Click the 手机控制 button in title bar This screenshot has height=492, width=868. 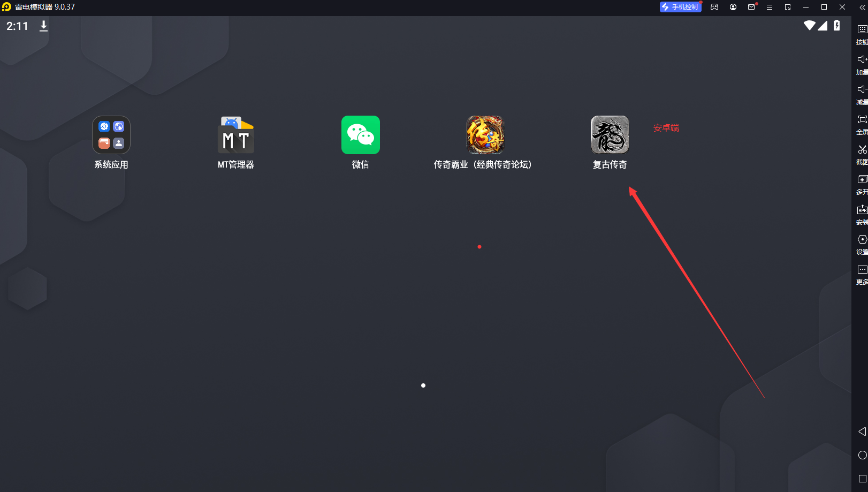[x=680, y=7]
